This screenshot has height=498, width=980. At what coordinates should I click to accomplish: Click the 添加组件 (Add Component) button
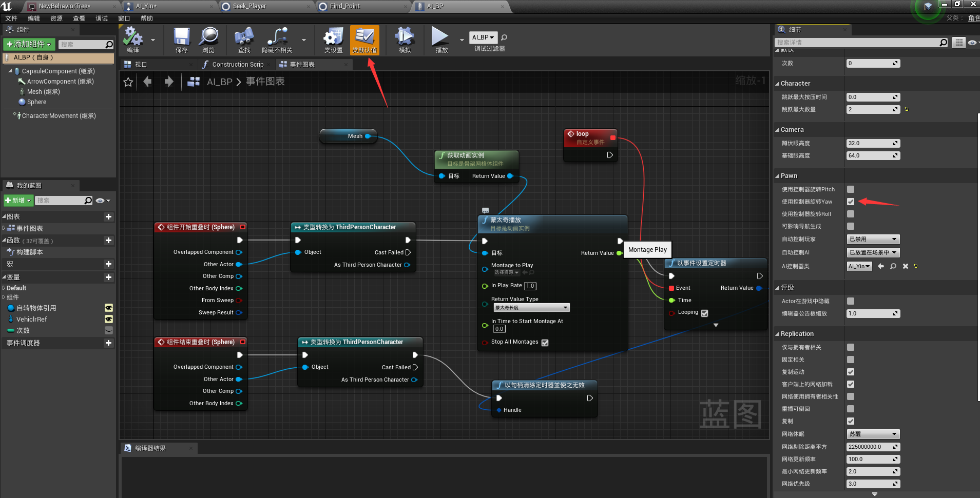pos(29,45)
